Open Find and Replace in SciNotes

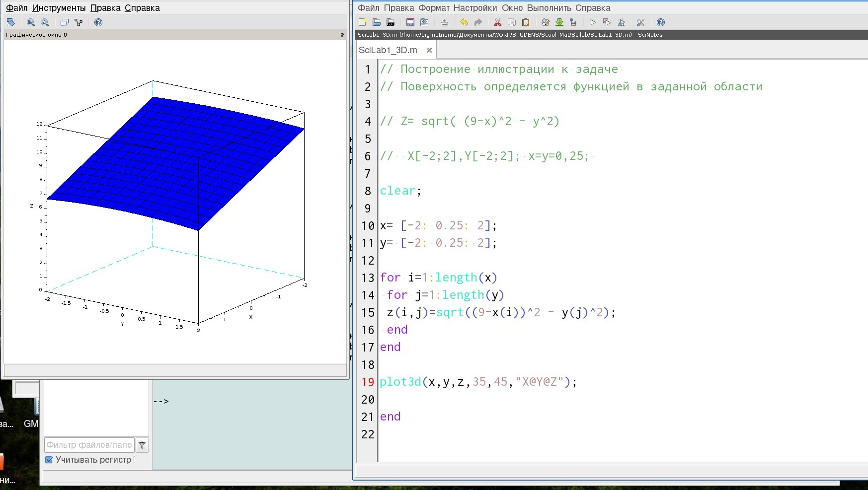point(546,22)
